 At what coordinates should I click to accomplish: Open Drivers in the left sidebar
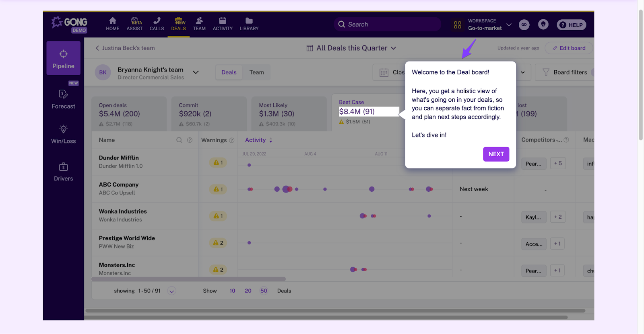[x=64, y=172]
